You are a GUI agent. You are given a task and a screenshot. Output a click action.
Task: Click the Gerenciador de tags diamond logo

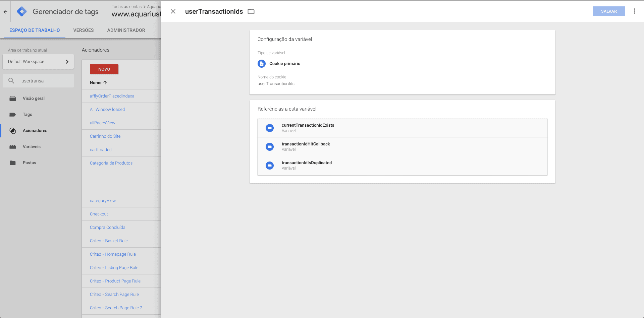pos(21,11)
